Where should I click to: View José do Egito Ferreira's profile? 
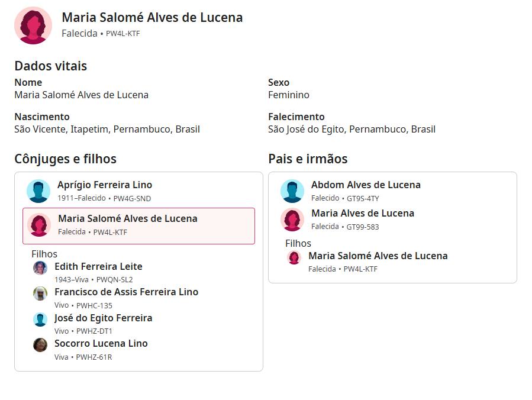(103, 318)
